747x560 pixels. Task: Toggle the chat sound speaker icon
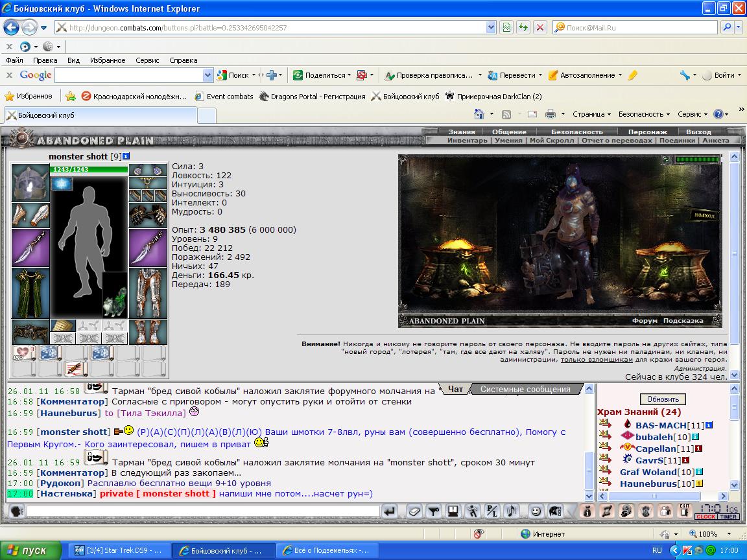[x=511, y=511]
